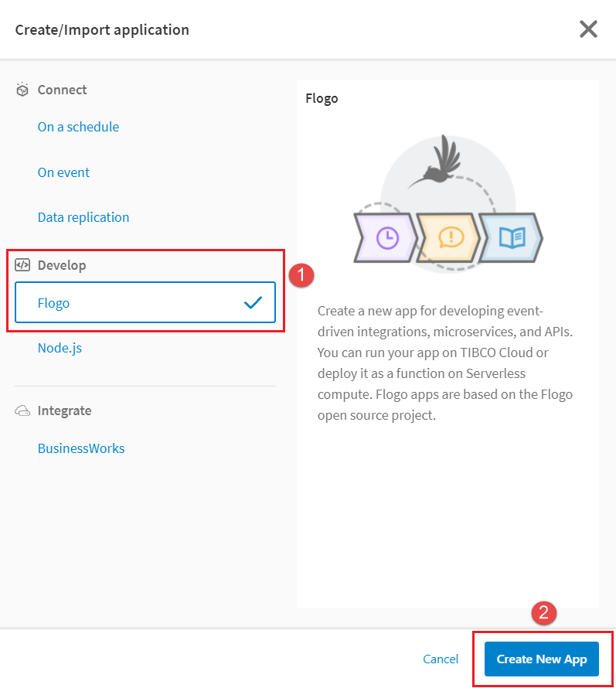The width and height of the screenshot is (616, 688).
Task: Select the On a schedule option
Action: pyautogui.click(x=78, y=127)
